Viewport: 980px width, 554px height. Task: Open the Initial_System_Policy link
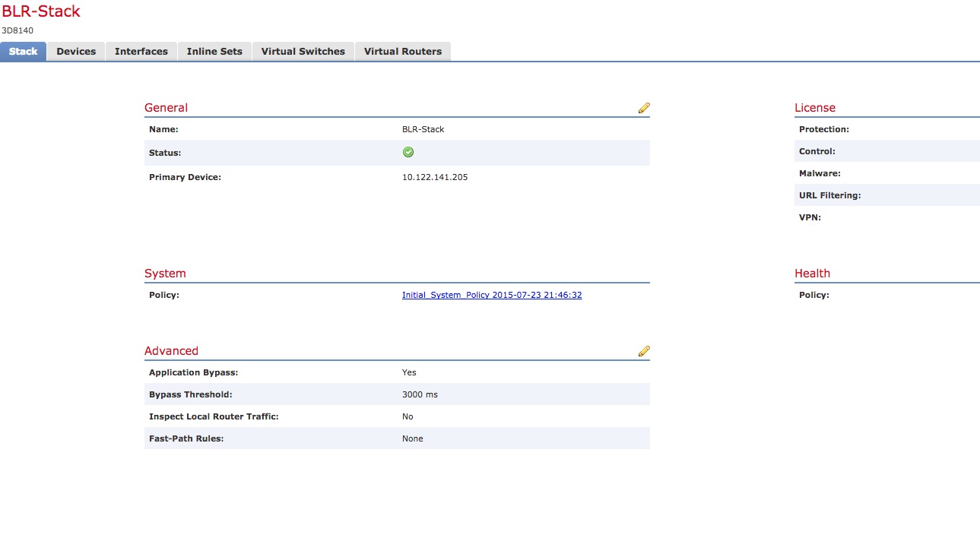click(x=492, y=295)
